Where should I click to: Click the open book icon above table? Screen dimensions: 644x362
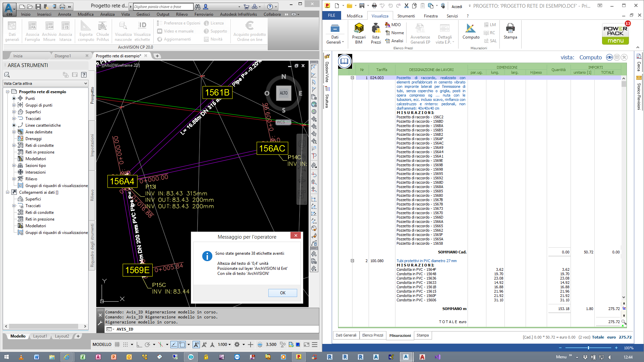345,61
